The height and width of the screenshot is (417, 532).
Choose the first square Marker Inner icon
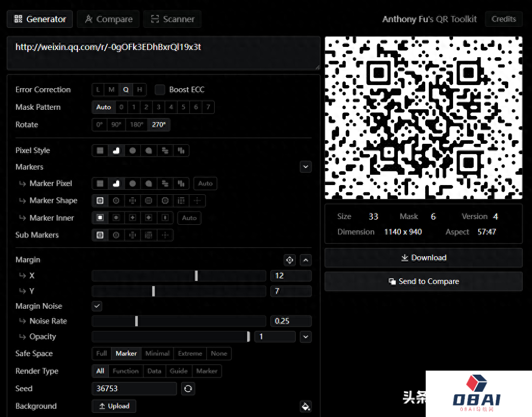point(100,218)
